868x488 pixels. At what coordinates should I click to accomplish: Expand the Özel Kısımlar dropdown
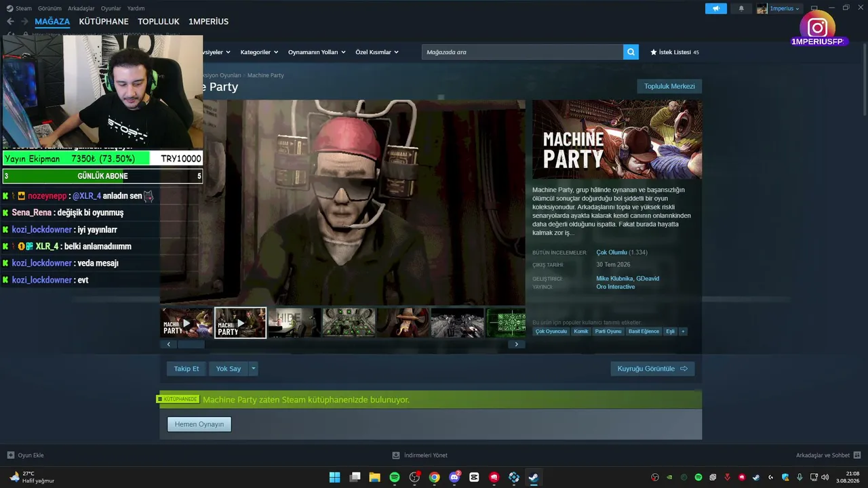377,52
